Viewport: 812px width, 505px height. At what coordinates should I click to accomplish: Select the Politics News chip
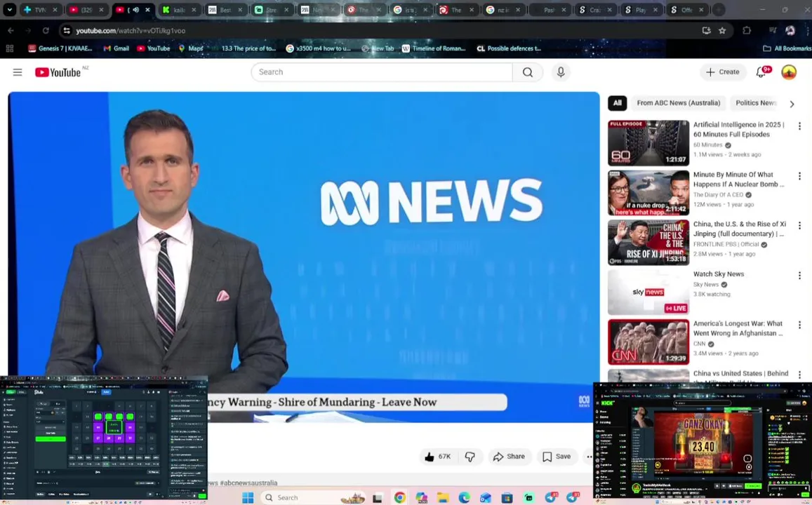[756, 103]
